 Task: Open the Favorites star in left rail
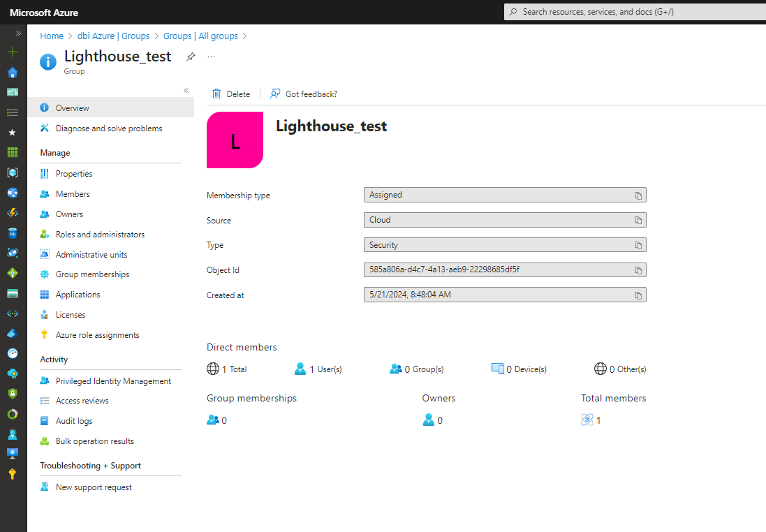pos(13,132)
